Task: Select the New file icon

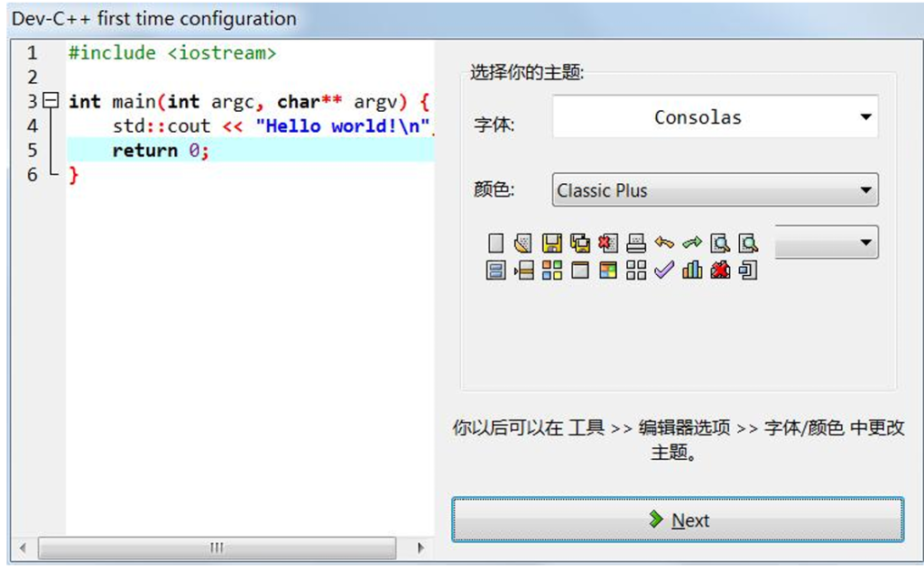Action: coord(495,243)
